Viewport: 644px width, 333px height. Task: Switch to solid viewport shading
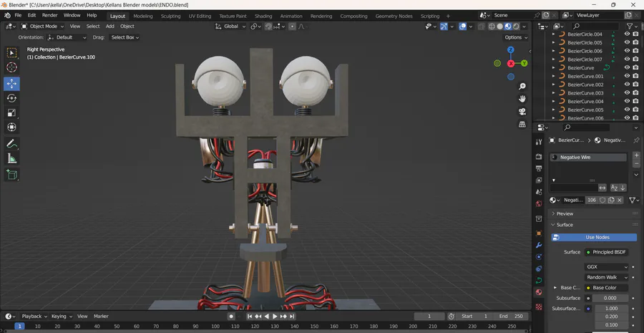click(500, 26)
